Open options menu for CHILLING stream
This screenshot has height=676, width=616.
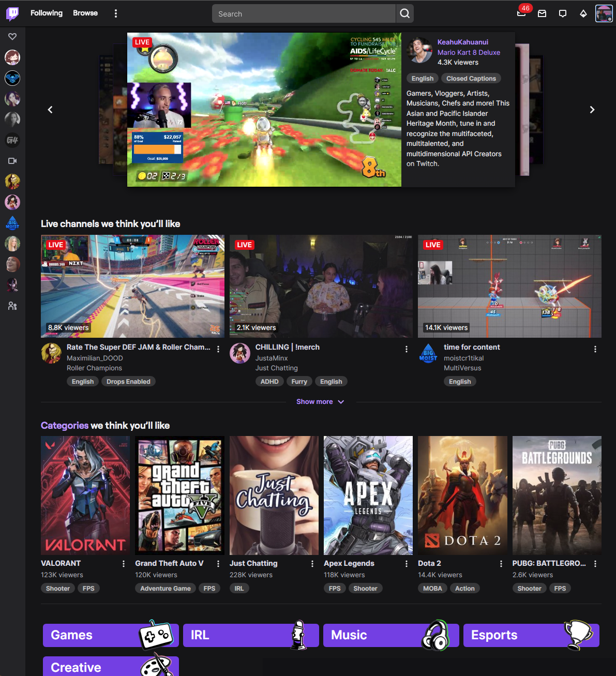(x=407, y=349)
